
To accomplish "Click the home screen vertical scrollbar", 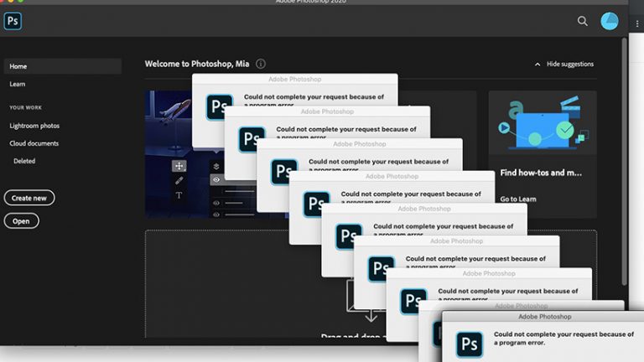I will [x=624, y=161].
